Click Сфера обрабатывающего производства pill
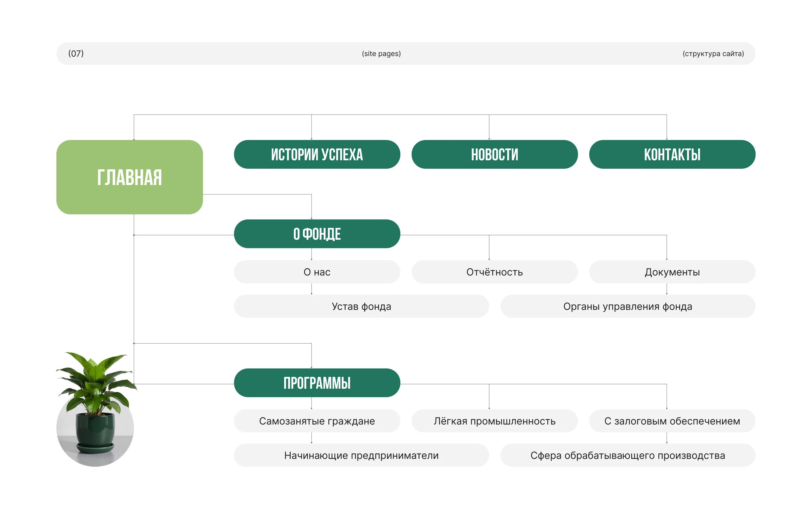 [x=627, y=455]
